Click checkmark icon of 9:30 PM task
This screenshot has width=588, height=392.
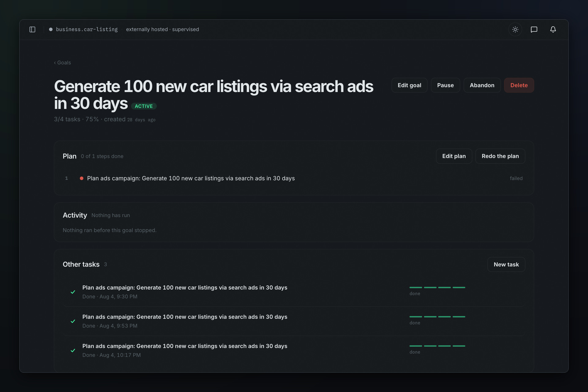[73, 292]
